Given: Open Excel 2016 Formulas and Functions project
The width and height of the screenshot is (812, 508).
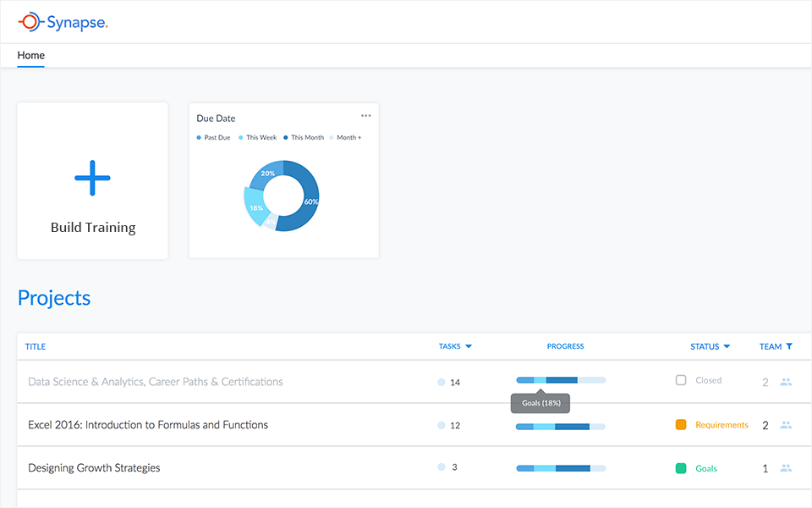Looking at the screenshot, I should [x=148, y=425].
